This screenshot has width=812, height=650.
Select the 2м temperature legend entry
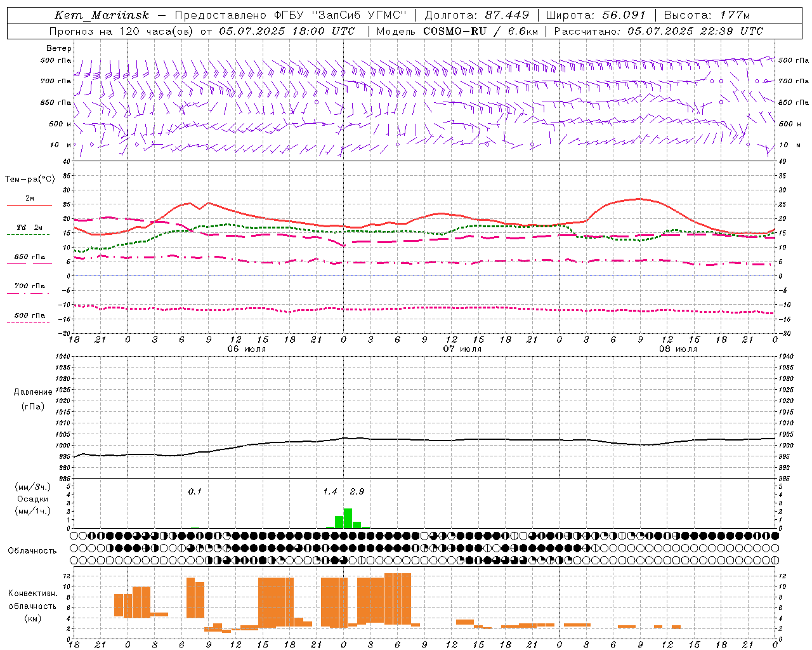pos(30,199)
